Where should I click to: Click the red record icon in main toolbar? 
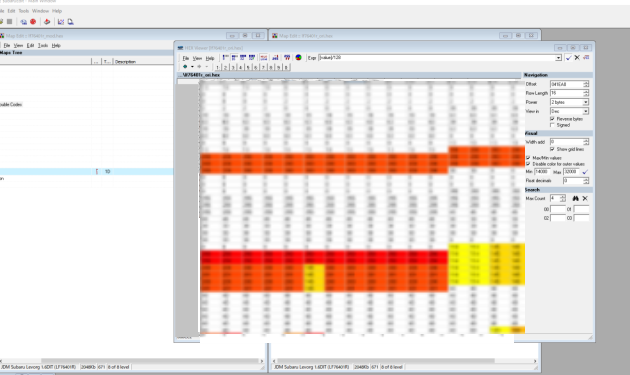click(x=33, y=22)
